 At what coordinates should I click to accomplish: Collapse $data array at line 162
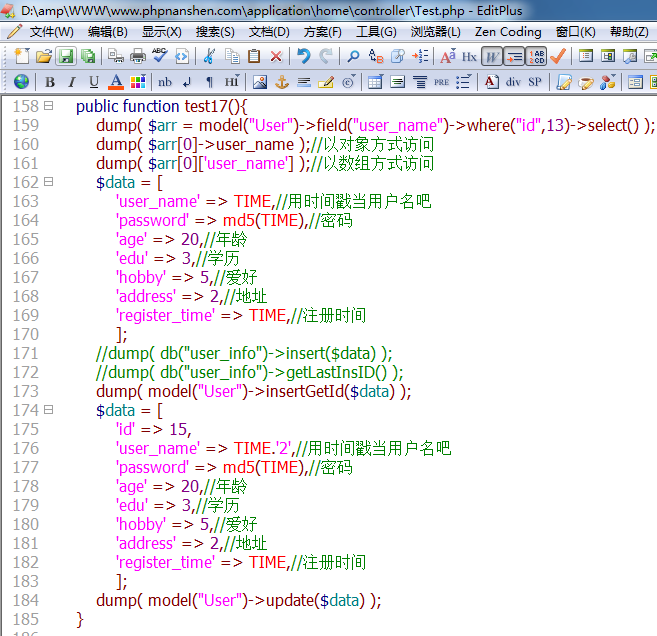49,181
